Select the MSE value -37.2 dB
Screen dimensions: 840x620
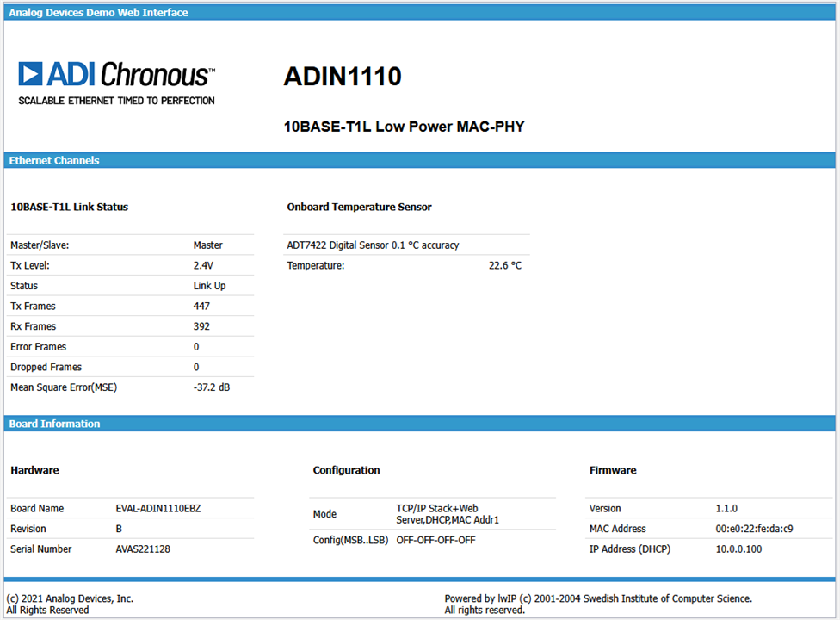(212, 387)
